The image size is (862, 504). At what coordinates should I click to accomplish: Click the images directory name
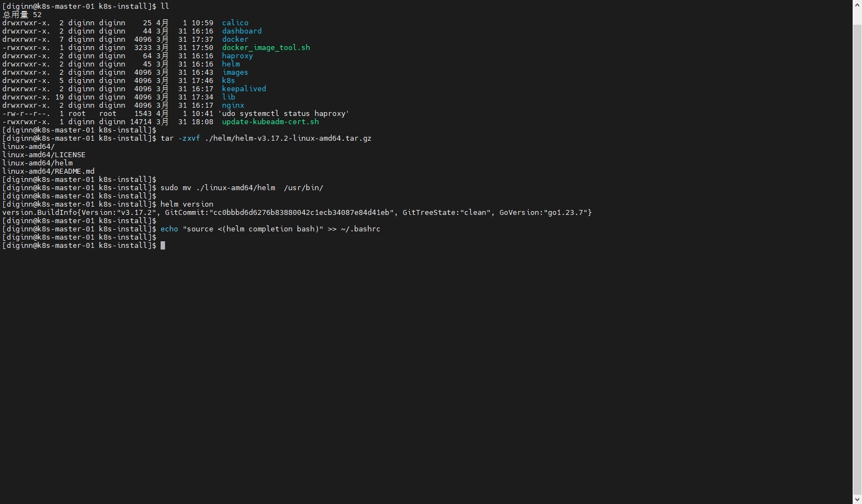tap(235, 73)
